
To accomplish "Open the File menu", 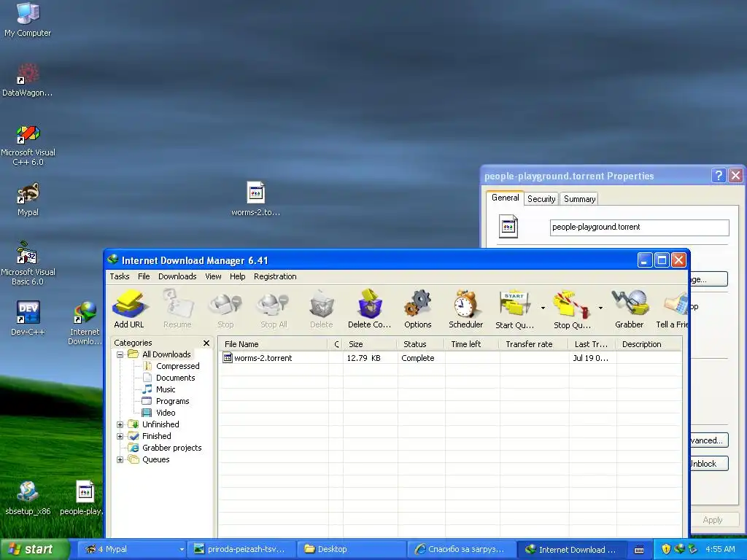I will 144,276.
